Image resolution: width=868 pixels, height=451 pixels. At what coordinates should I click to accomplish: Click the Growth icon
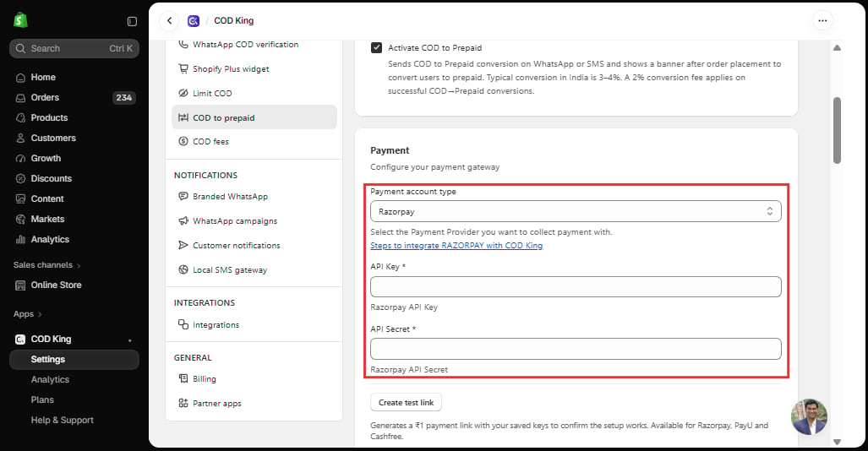pos(20,159)
